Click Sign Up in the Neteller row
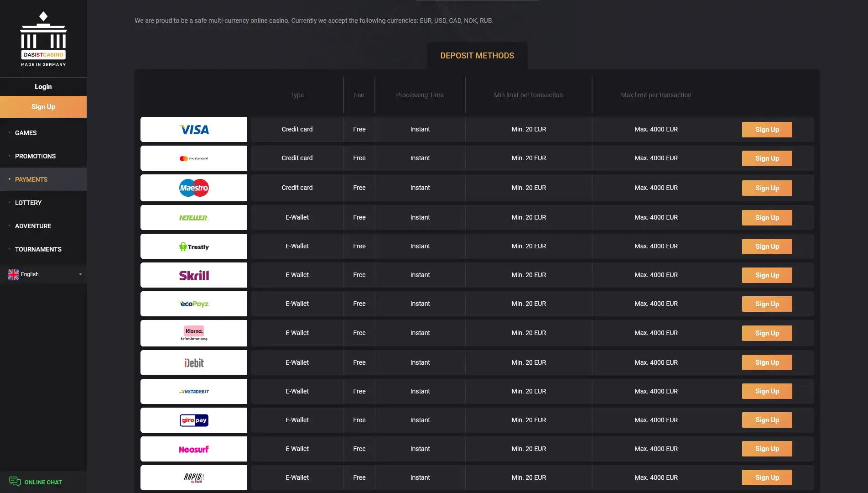The width and height of the screenshot is (868, 493). click(x=767, y=218)
